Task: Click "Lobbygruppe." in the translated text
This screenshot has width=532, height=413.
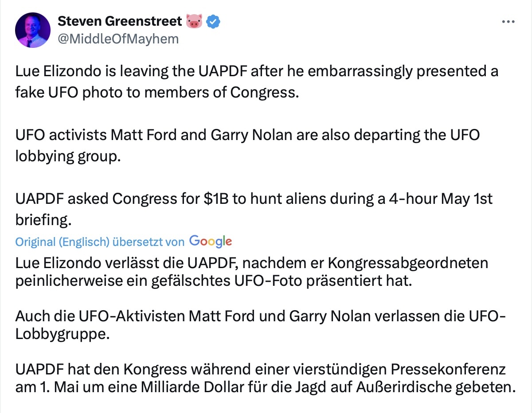Action: point(62,334)
